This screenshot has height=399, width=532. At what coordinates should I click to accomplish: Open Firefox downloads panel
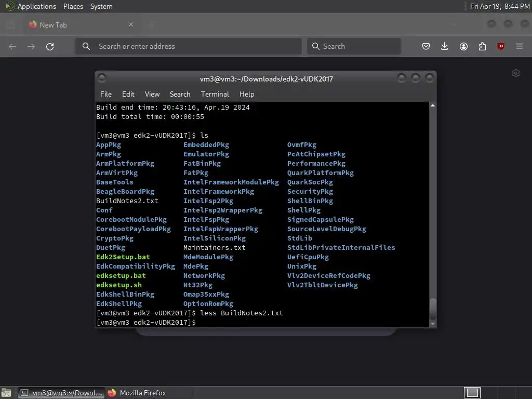tap(445, 46)
